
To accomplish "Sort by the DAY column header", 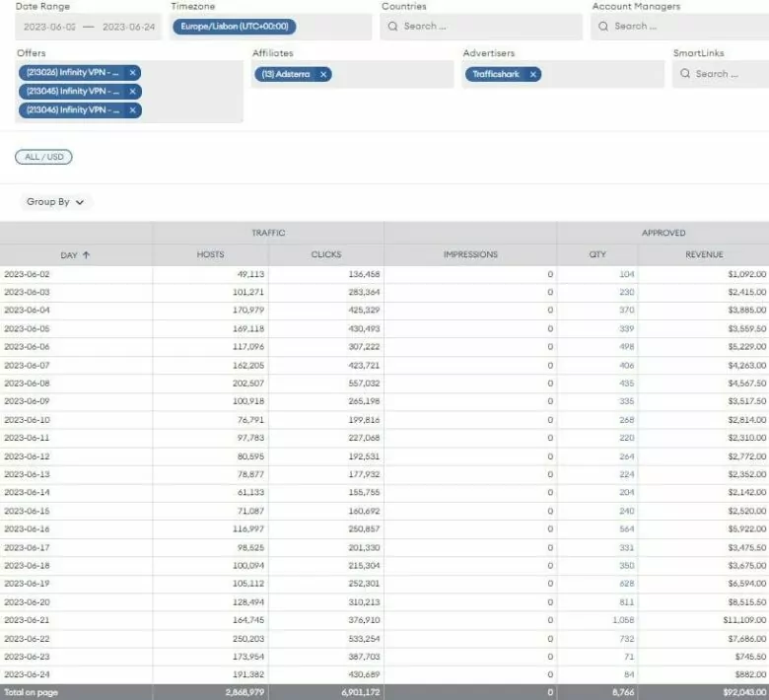I will click(x=75, y=255).
